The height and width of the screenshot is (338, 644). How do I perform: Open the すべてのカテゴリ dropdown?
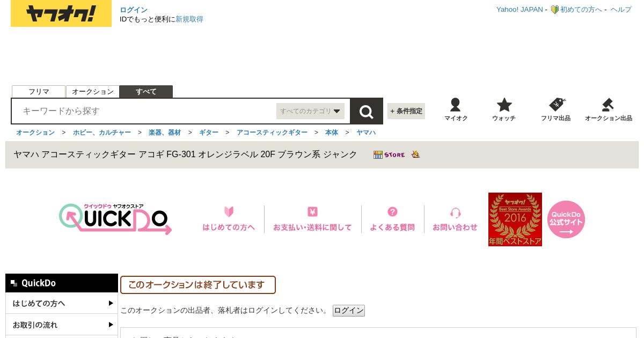[310, 111]
